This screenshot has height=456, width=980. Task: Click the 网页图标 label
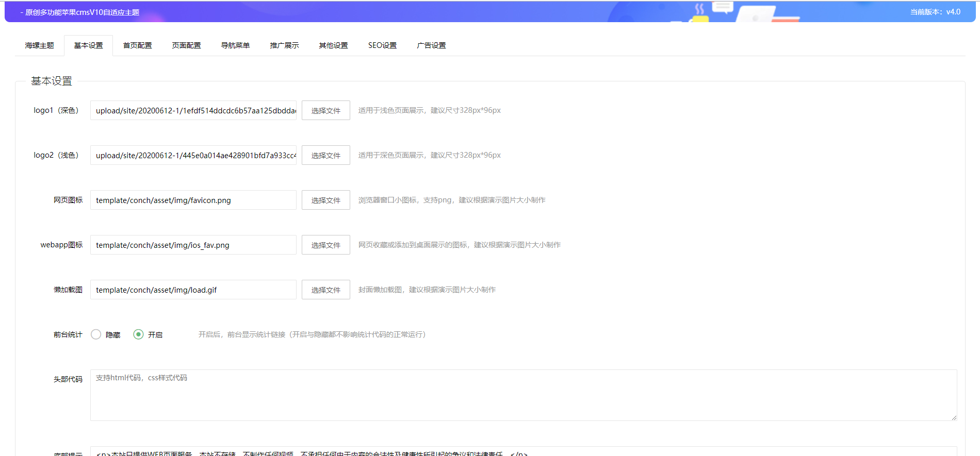68,200
